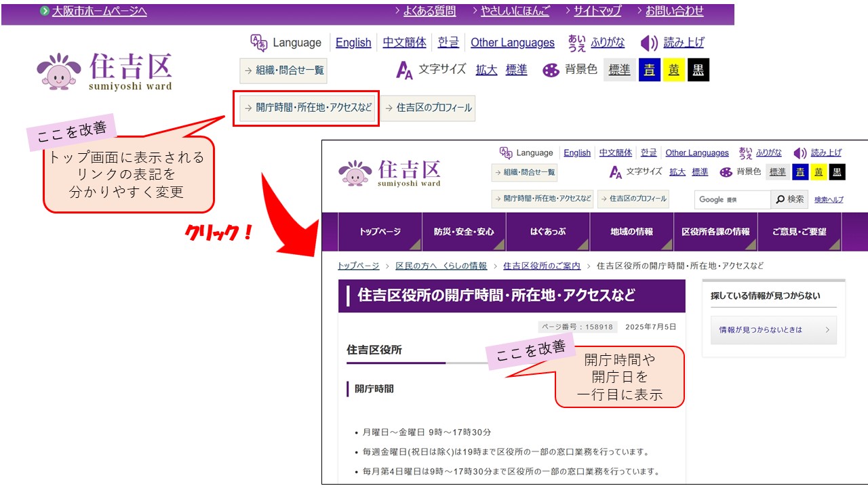
Task: Click the 背景色 palette icon
Action: click(551, 70)
